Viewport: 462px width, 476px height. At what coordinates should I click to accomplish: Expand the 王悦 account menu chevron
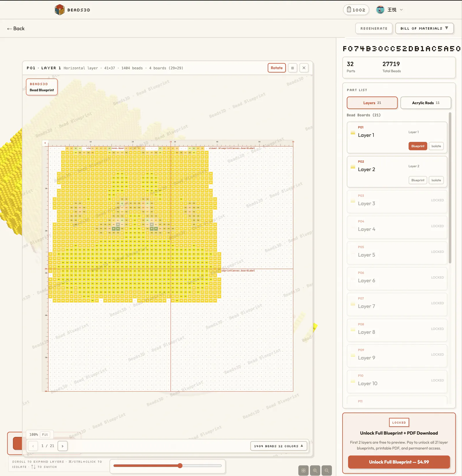click(401, 10)
